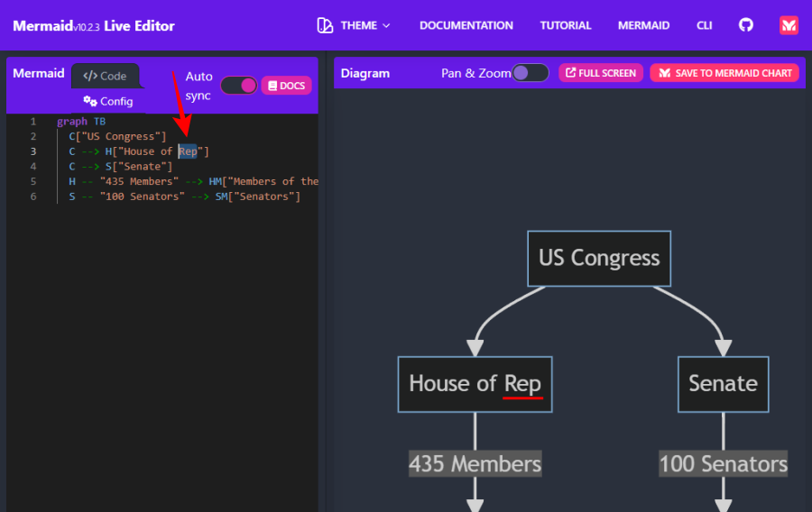The height and width of the screenshot is (512, 812).
Task: Open the CLI menu link
Action: [x=705, y=25]
